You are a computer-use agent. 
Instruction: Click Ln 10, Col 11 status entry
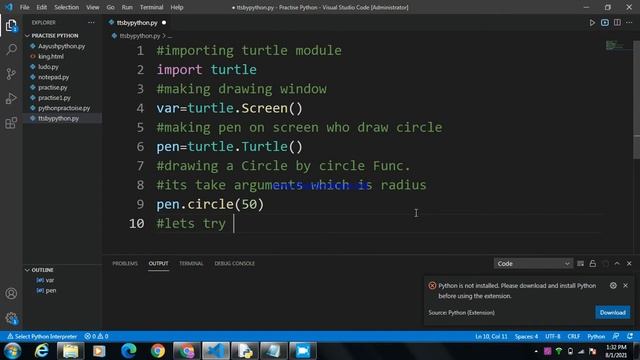point(491,336)
